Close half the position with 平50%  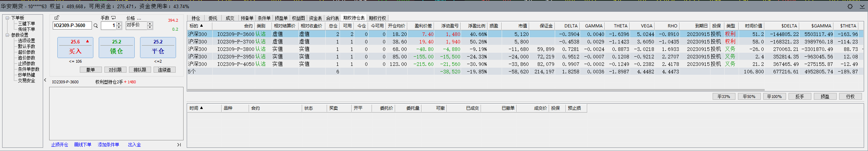[x=749, y=97]
